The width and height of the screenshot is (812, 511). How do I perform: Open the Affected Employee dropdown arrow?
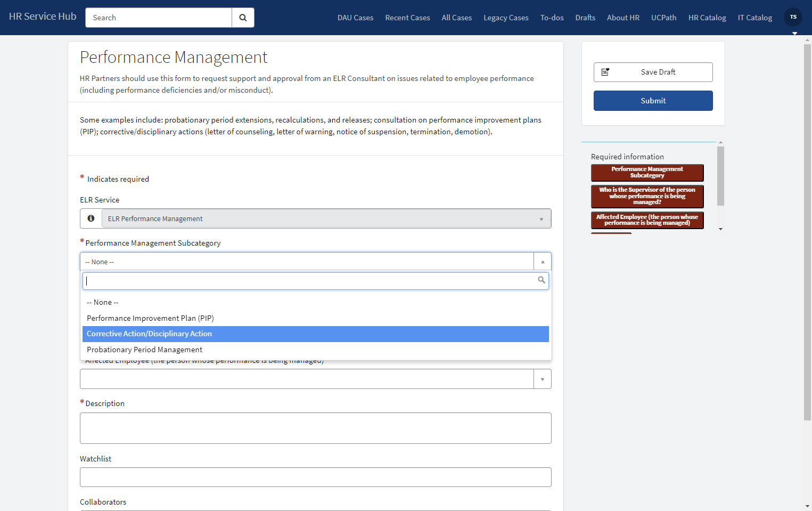[x=542, y=379]
